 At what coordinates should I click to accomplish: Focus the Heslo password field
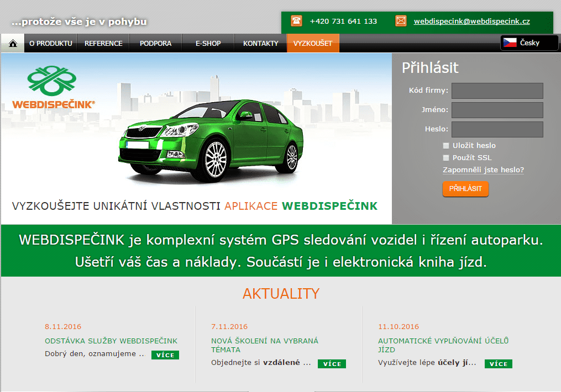point(497,129)
